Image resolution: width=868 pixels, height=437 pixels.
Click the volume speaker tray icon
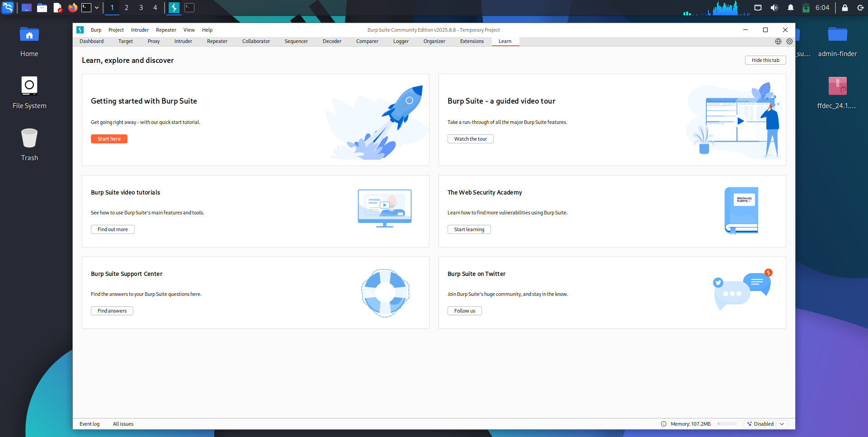click(x=774, y=8)
